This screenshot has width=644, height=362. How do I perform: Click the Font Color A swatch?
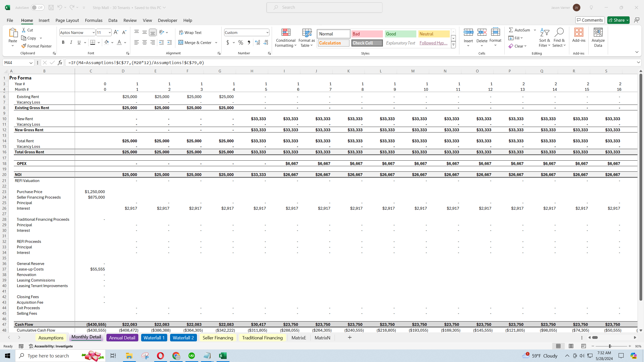click(x=119, y=42)
